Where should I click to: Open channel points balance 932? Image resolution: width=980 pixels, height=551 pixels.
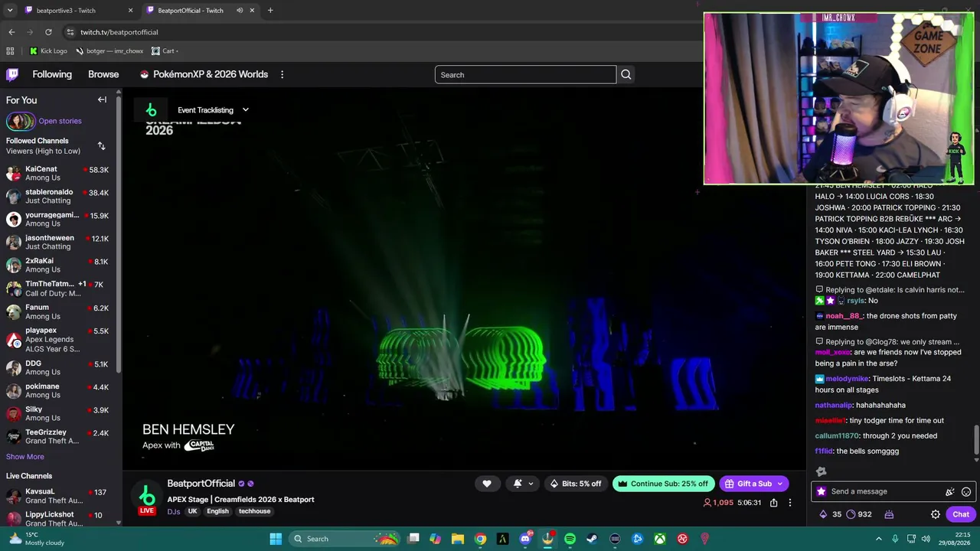(x=858, y=514)
